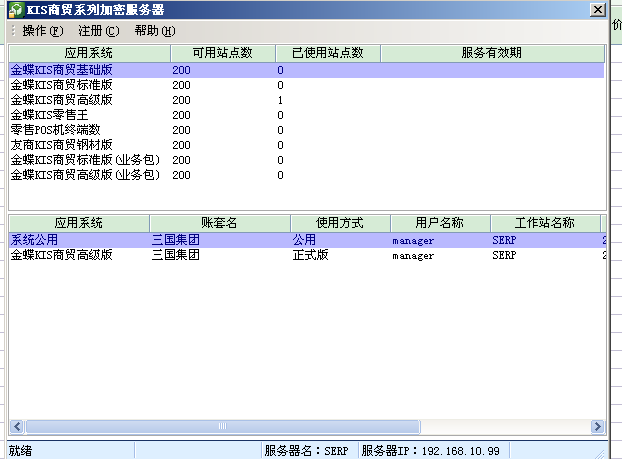This screenshot has width=622, height=459.
Task: Select 金蝶KIS商贸高级版 in the lower session list
Action: tap(307, 255)
